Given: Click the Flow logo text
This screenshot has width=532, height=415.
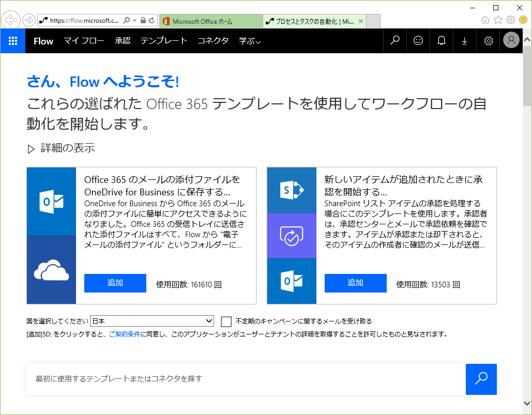Looking at the screenshot, I should [x=43, y=41].
